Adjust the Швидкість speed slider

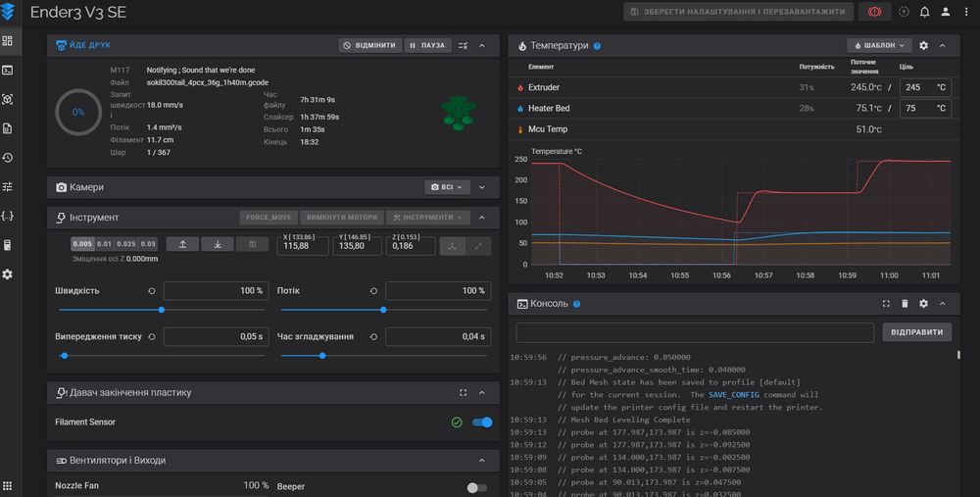(x=161, y=310)
